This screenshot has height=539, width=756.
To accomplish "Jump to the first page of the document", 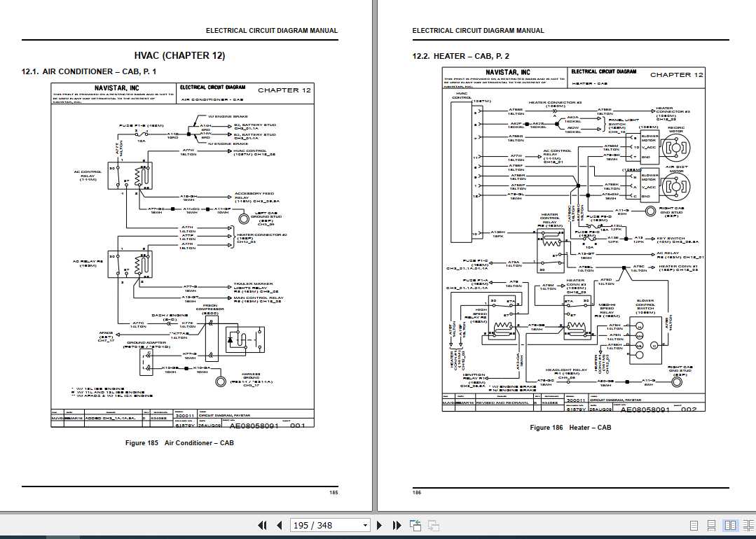I will [x=262, y=525].
